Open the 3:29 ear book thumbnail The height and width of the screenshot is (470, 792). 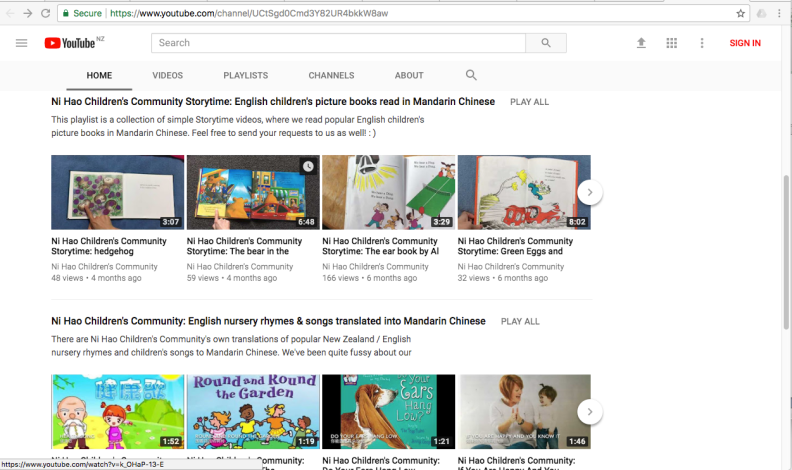[388, 192]
